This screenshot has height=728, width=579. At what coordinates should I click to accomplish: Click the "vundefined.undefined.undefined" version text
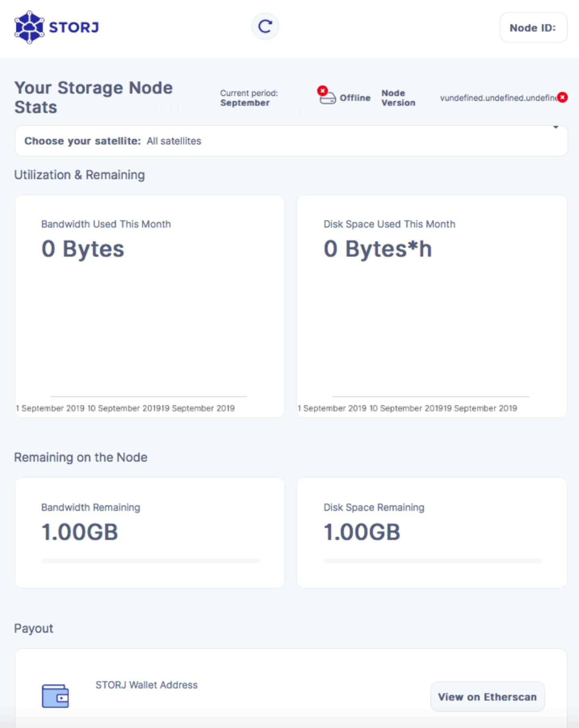(x=498, y=98)
